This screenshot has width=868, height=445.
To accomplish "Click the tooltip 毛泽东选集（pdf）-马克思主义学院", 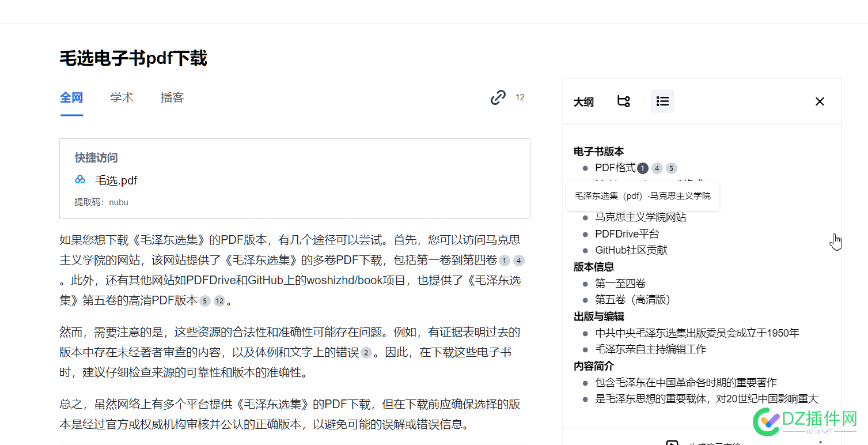I will (643, 196).
